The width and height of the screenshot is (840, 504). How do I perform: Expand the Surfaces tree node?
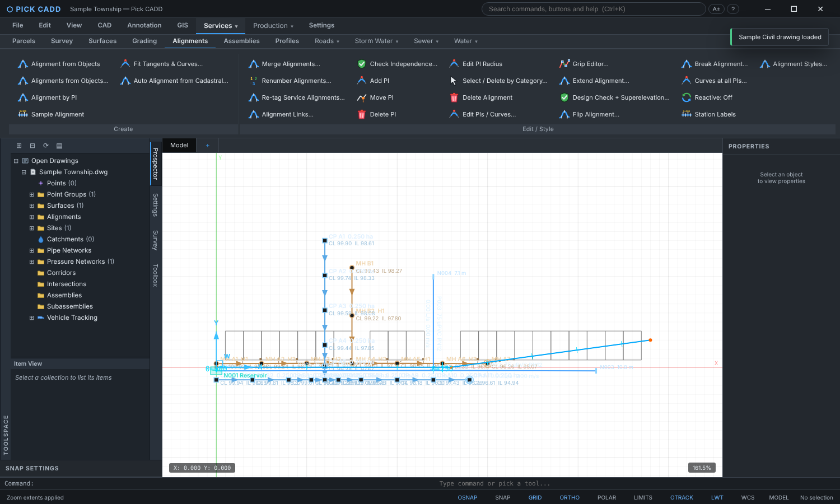tap(32, 206)
